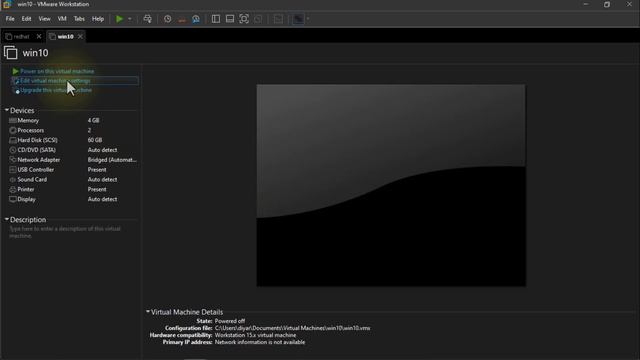The height and width of the screenshot is (360, 640).
Task: Click the green power on toolbar button
Action: [119, 19]
